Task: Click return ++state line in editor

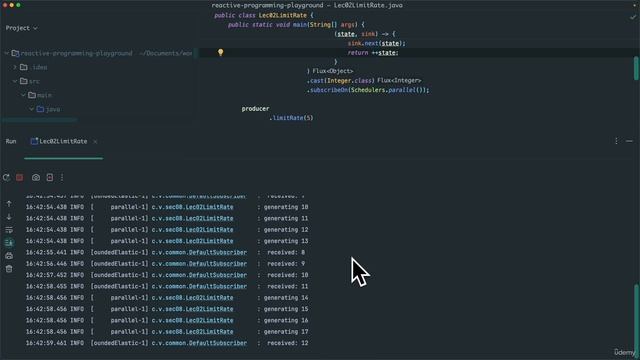Action: point(373,53)
